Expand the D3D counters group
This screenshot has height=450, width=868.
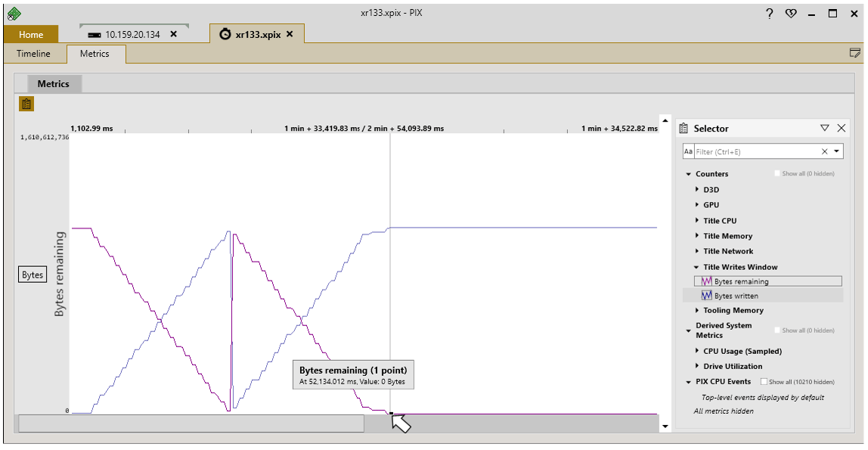point(697,189)
